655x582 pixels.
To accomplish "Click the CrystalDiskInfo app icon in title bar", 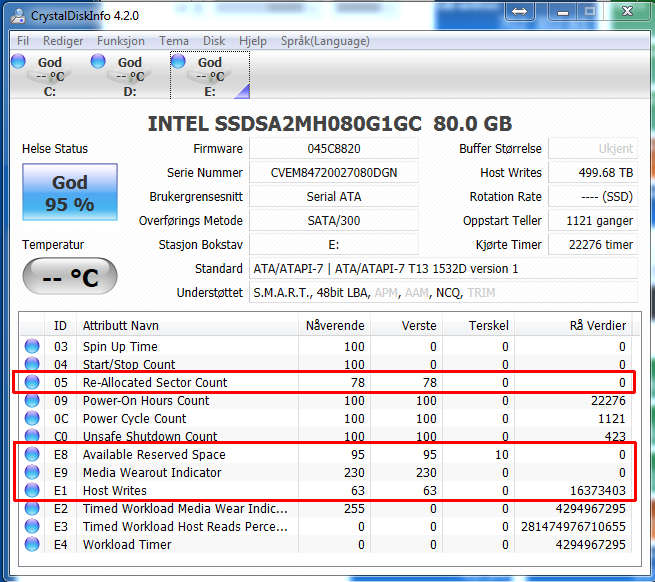I will pos(18,15).
